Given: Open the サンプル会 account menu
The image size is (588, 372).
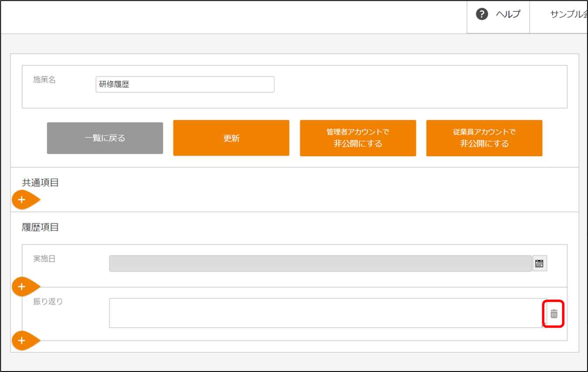Looking at the screenshot, I should [x=568, y=15].
